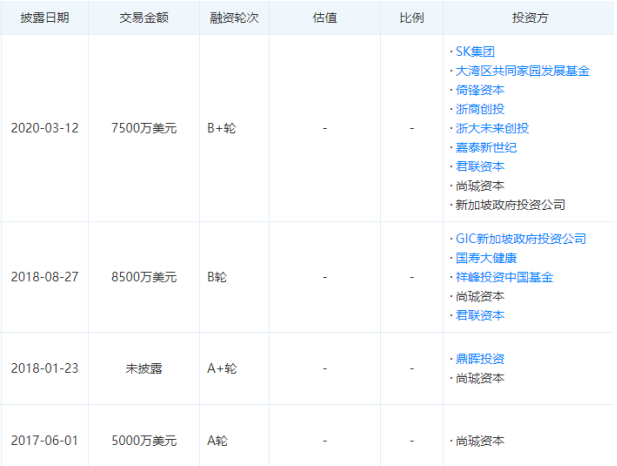The image size is (617, 466).
Task: Open the 国寿大健康 investor link
Action: (486, 258)
